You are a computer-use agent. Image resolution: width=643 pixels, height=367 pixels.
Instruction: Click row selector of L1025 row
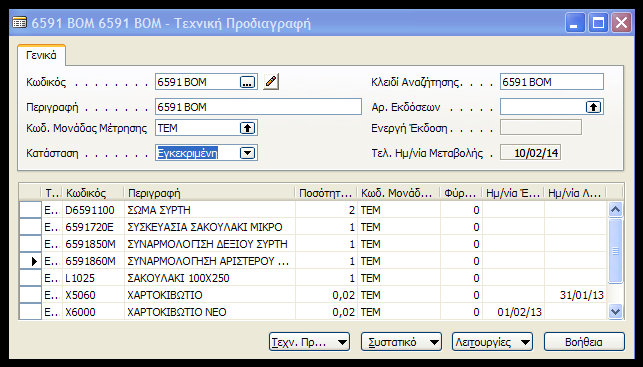pyautogui.click(x=30, y=278)
